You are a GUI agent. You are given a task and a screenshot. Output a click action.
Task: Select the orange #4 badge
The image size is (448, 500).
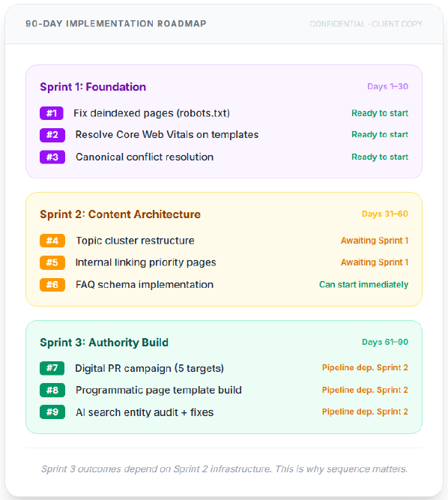52,241
